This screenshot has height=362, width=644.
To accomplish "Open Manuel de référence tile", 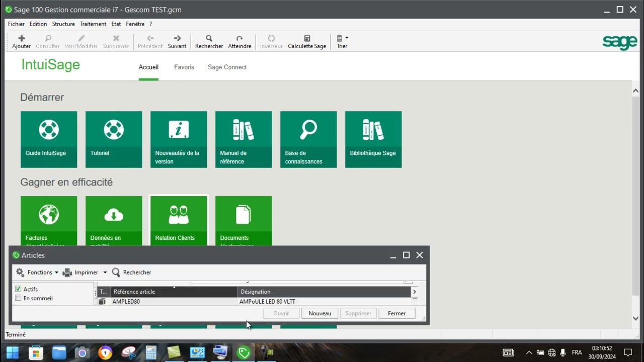I will click(244, 139).
